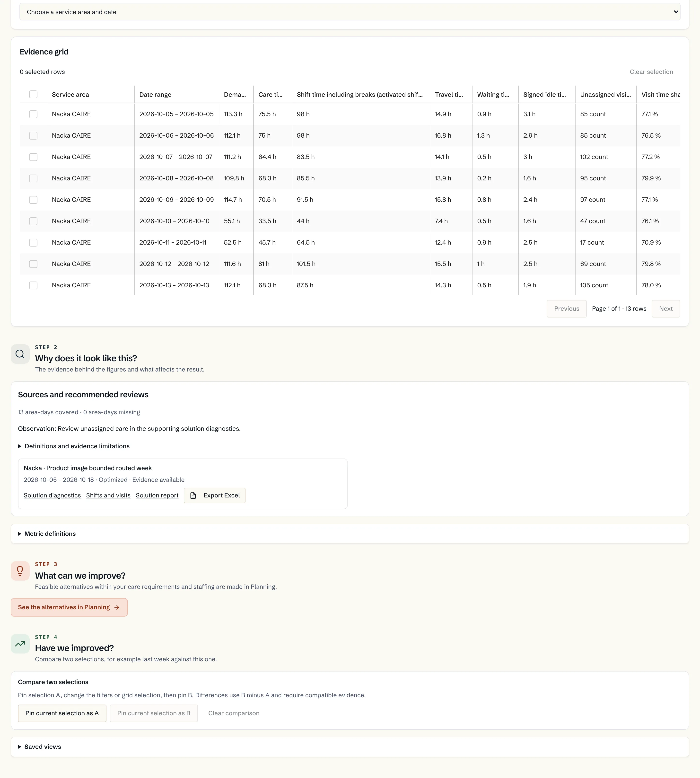Toggle the select-all checkbox in grid header
Screen dimensions: 700x778
pyautogui.click(x=34, y=94)
